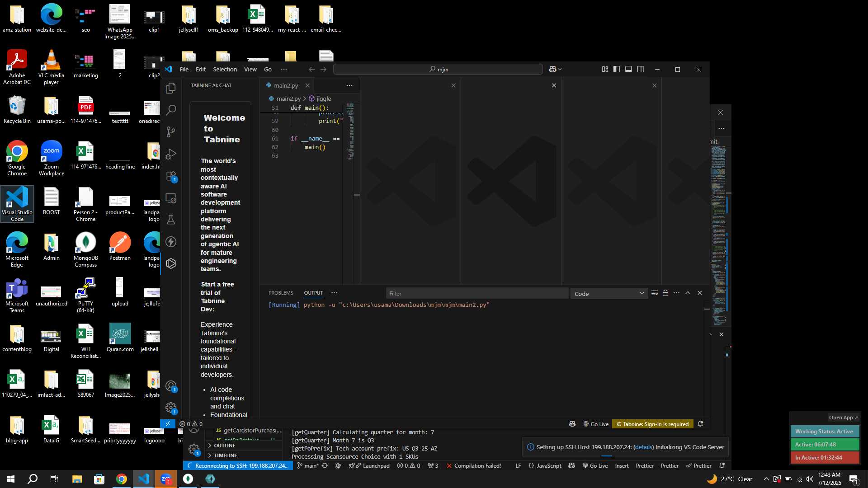Open the Edit menu
This screenshot has height=488, width=868.
coord(201,69)
